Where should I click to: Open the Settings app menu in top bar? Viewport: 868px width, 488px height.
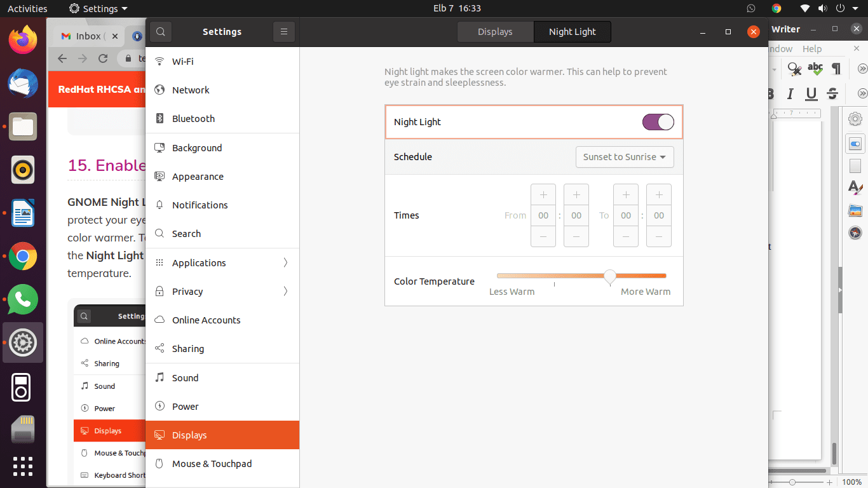tap(98, 8)
